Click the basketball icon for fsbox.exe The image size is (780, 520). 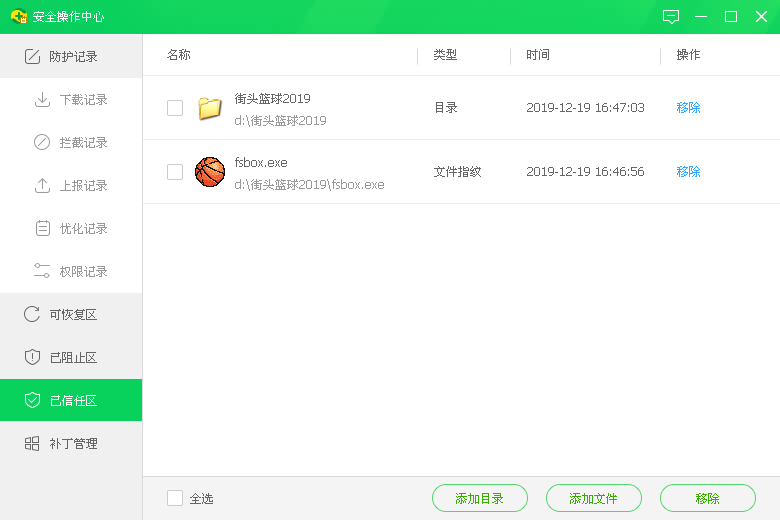click(210, 172)
